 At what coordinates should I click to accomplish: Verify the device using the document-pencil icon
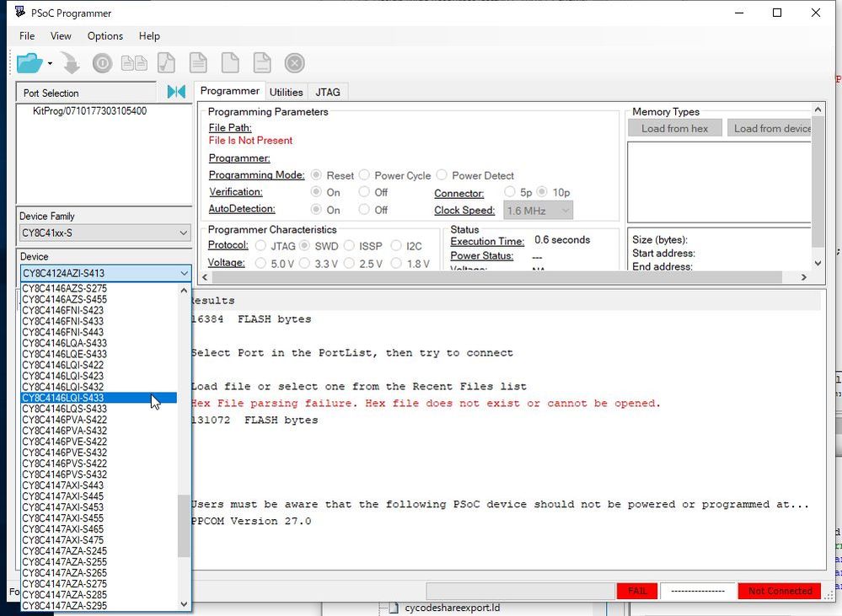[166, 62]
